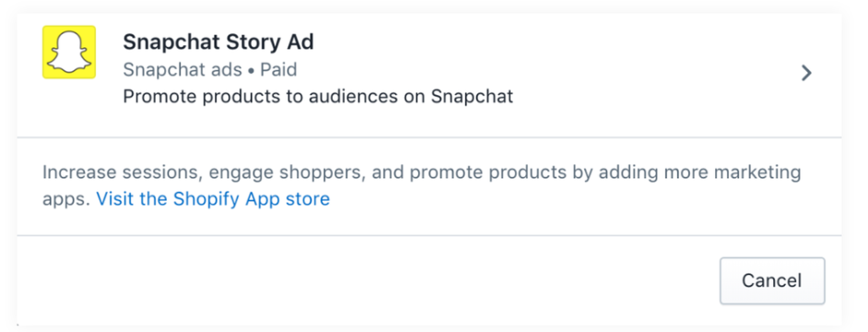This screenshot has height=332, width=868.
Task: Open the right chevron arrow on Snapchat row
Action: (806, 73)
